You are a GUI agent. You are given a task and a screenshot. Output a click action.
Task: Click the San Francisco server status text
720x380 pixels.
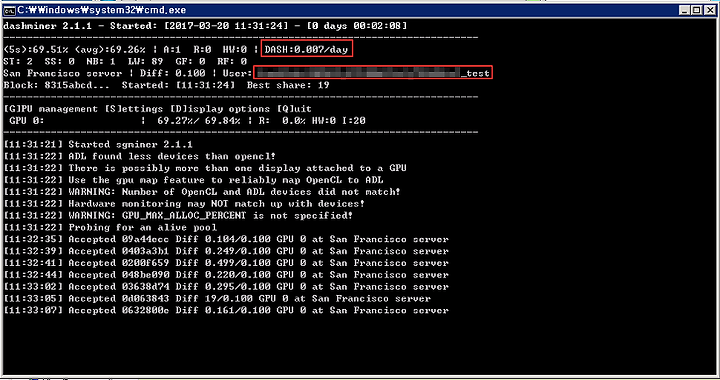(63, 73)
